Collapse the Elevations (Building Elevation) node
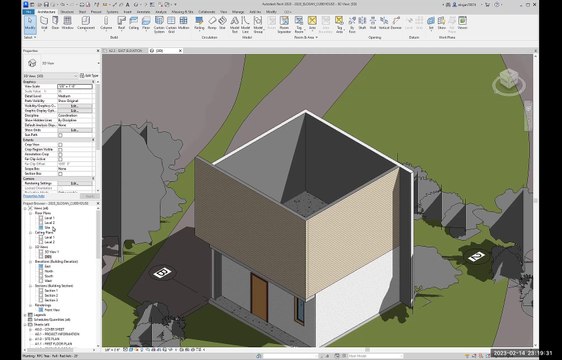 pos(31,262)
